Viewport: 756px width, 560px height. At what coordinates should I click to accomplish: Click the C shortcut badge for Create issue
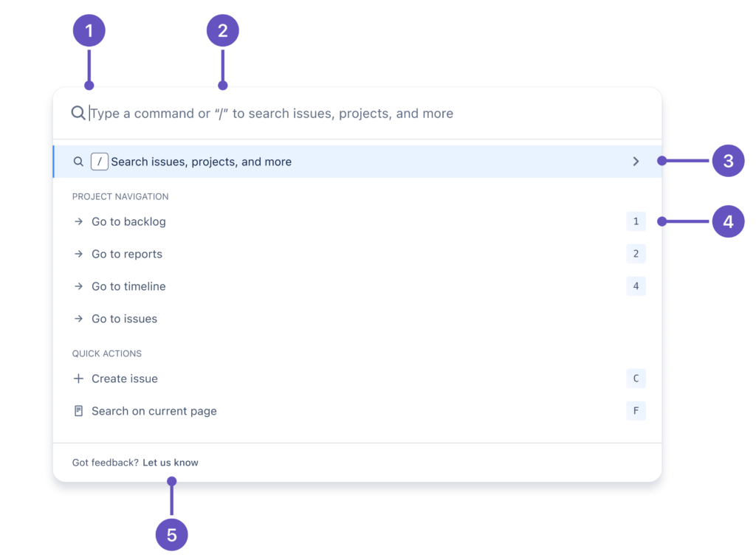pyautogui.click(x=636, y=378)
